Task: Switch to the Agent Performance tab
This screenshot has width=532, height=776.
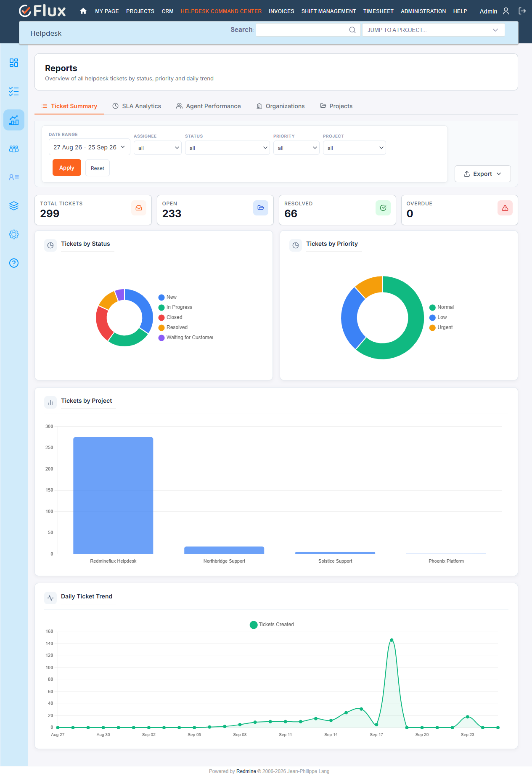Action: coord(209,106)
